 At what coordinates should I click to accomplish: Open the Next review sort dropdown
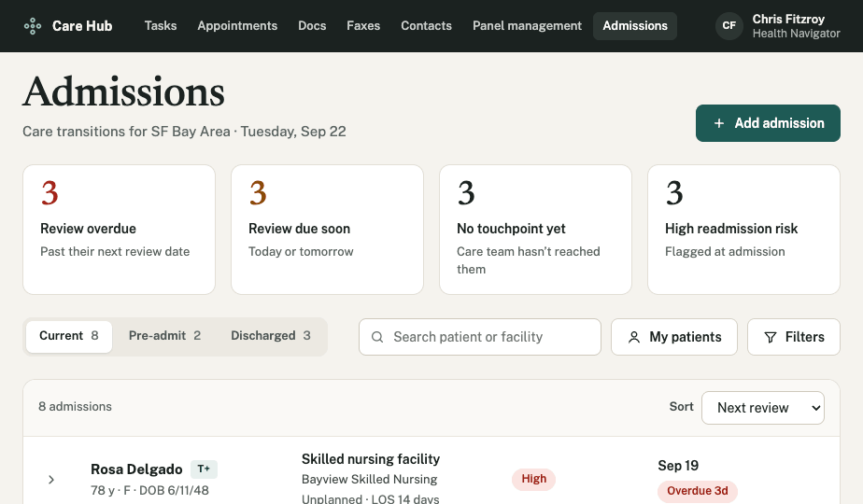point(763,408)
